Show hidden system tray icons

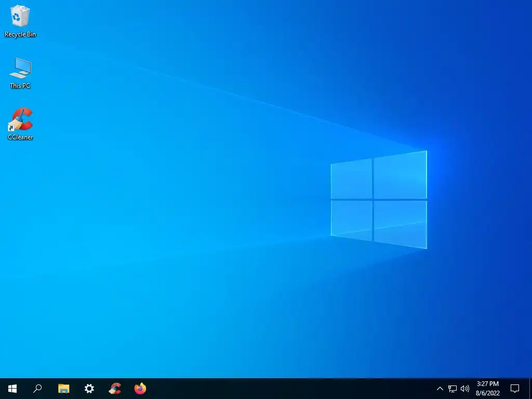click(x=440, y=389)
